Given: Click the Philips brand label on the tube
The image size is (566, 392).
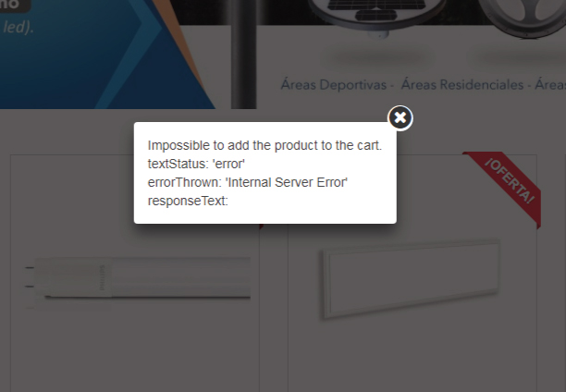Looking at the screenshot, I should coord(102,277).
